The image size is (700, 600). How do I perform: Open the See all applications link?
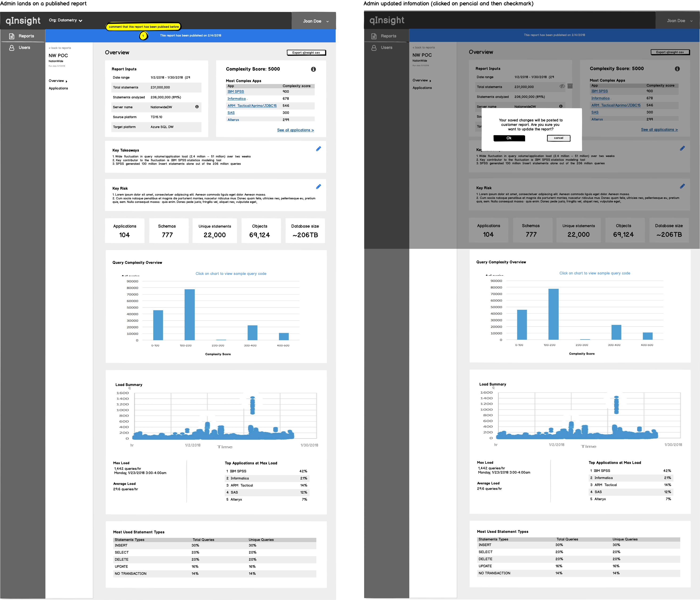tap(295, 130)
